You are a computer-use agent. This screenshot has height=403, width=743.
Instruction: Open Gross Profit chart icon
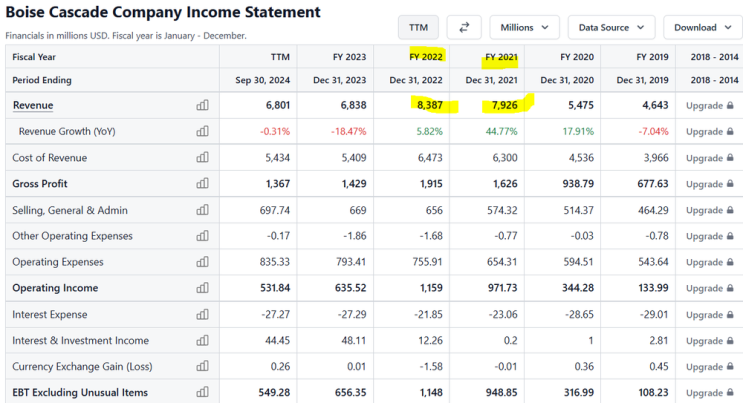click(203, 184)
